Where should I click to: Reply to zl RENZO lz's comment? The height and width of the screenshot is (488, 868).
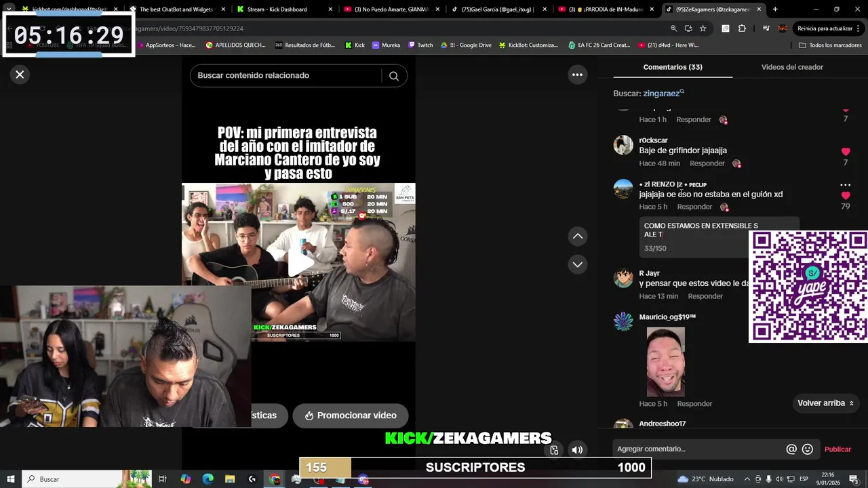coord(694,207)
